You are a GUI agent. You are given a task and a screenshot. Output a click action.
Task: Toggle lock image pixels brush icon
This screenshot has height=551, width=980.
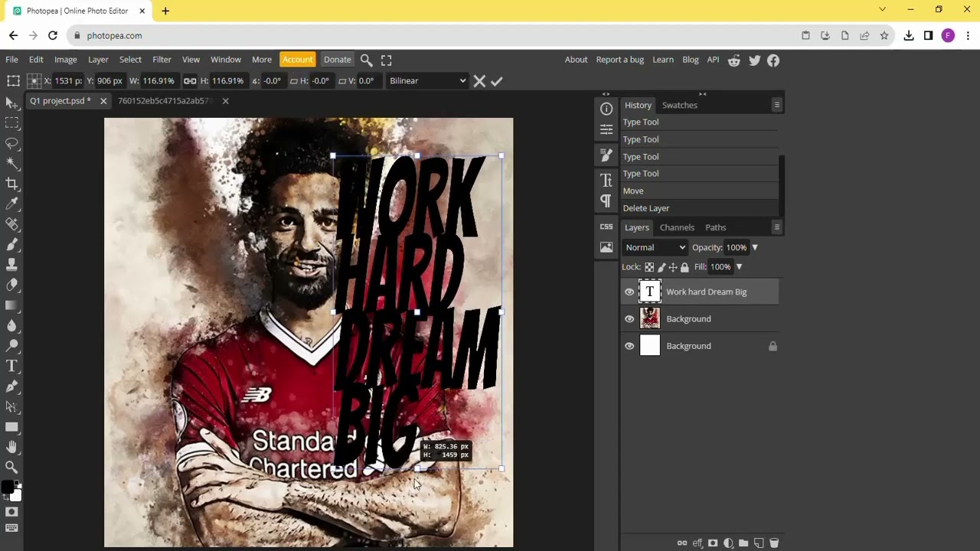pyautogui.click(x=661, y=267)
